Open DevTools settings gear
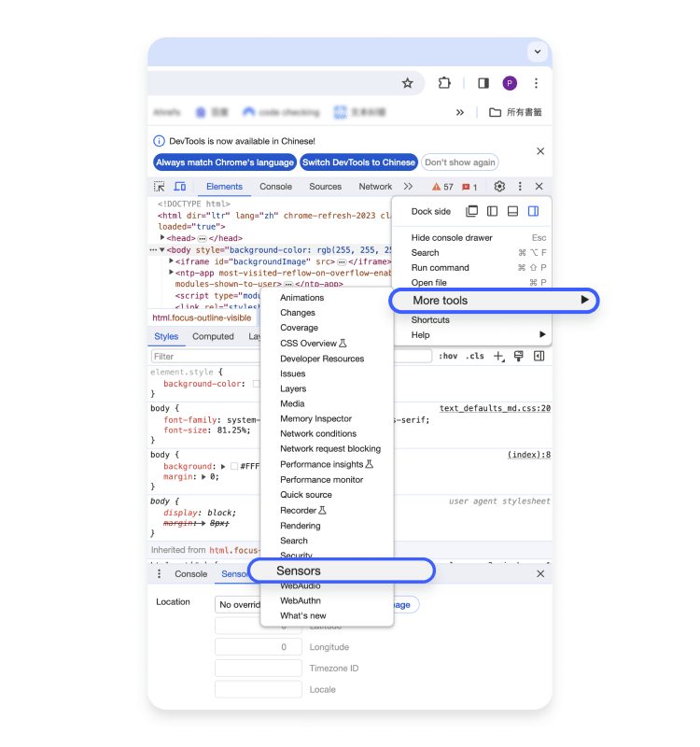This screenshot has width=700, height=747. pos(499,186)
